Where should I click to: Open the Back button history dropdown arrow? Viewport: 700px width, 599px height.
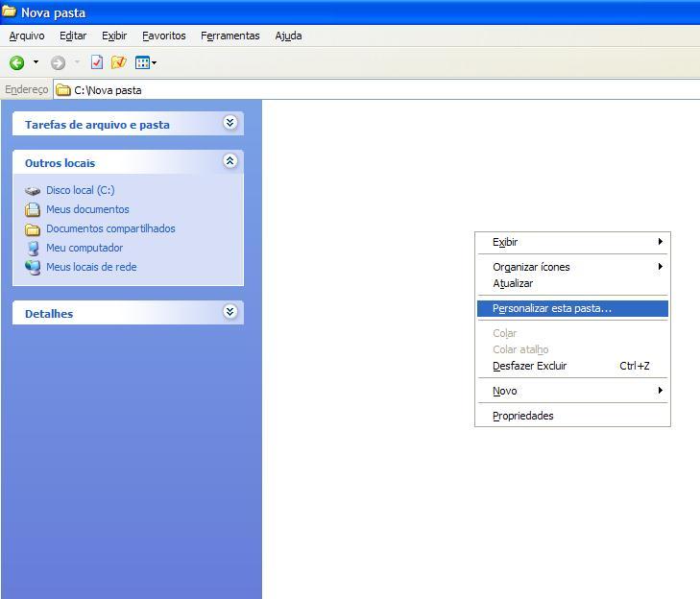pos(36,62)
